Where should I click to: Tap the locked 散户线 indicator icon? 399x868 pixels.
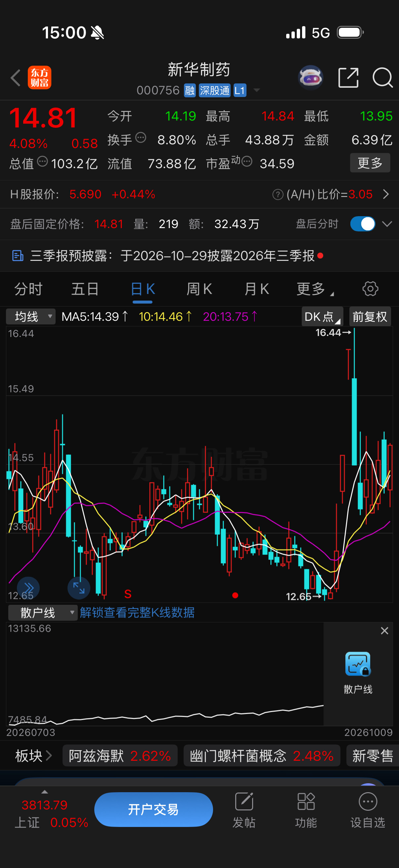[x=358, y=664]
